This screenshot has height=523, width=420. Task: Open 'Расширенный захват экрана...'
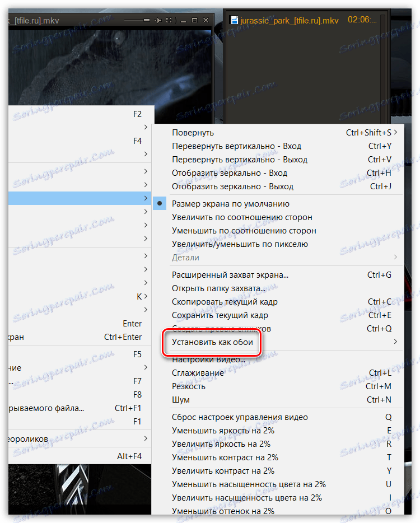278,275
